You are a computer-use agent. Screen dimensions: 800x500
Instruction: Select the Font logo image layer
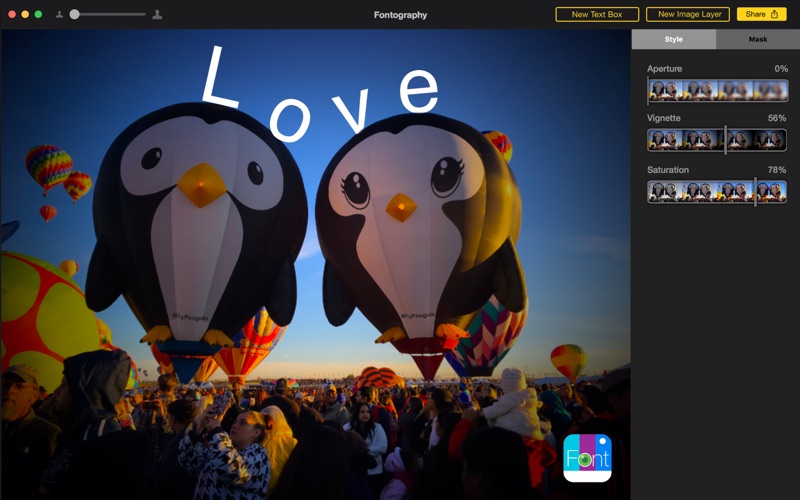tap(587, 458)
